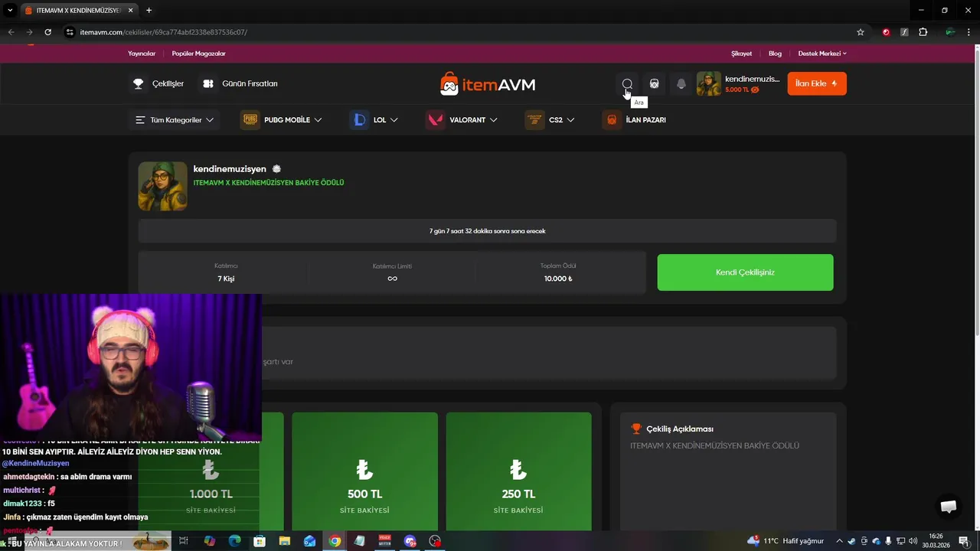
Task: Open a new browser tab
Action: (x=149, y=11)
